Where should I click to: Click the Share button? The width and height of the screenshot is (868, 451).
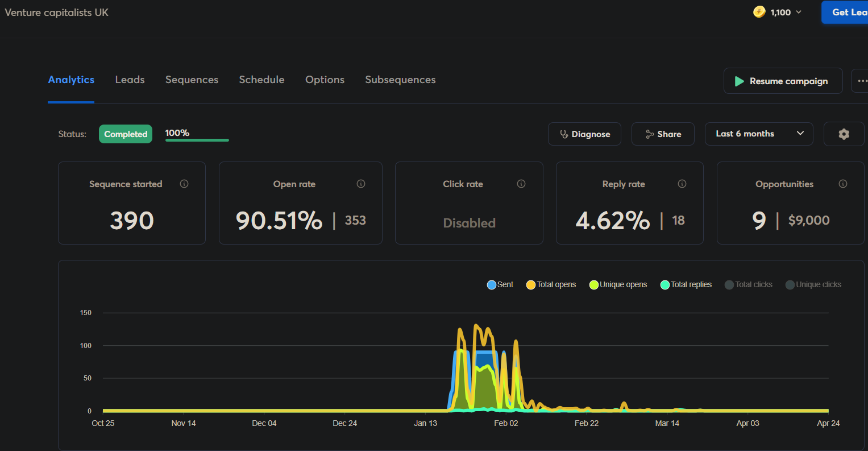point(663,134)
